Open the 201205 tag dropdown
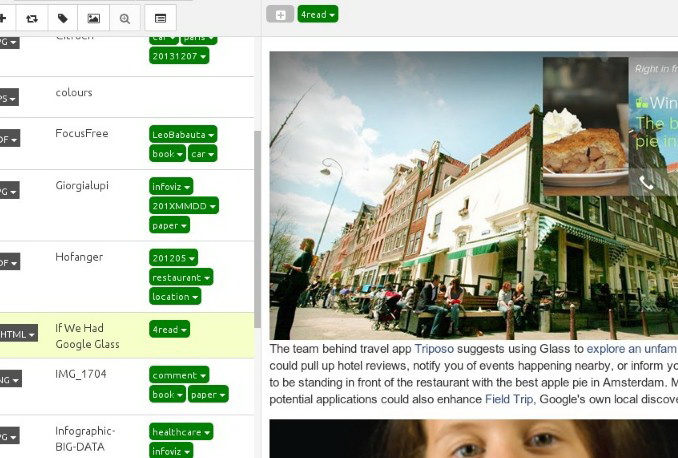The image size is (678, 458). (173, 258)
